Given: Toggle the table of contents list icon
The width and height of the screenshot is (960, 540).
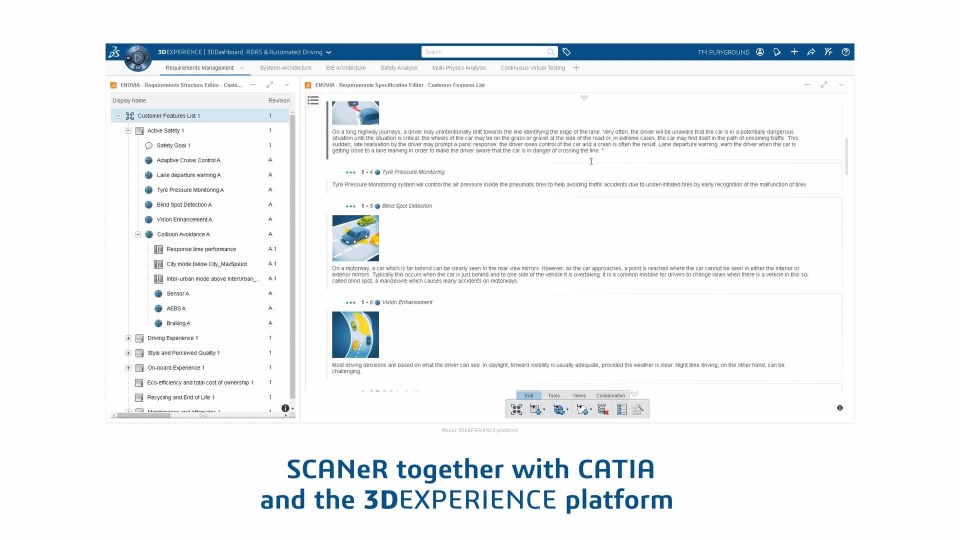Looking at the screenshot, I should [x=313, y=100].
